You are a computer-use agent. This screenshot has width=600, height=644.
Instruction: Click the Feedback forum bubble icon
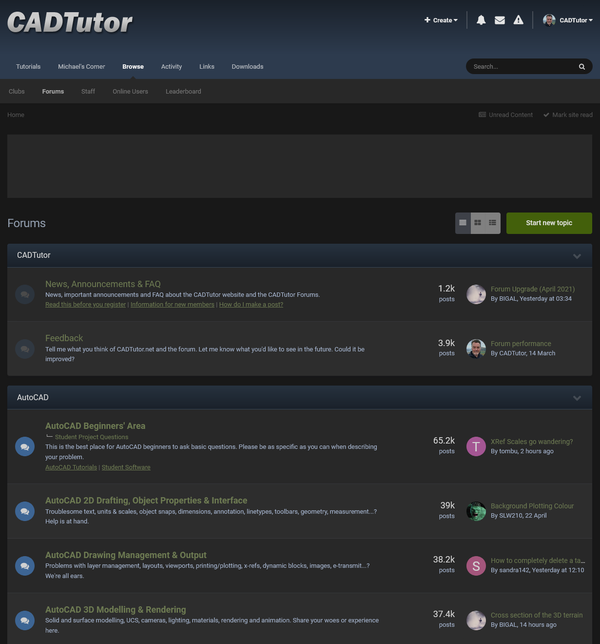pyautogui.click(x=25, y=349)
